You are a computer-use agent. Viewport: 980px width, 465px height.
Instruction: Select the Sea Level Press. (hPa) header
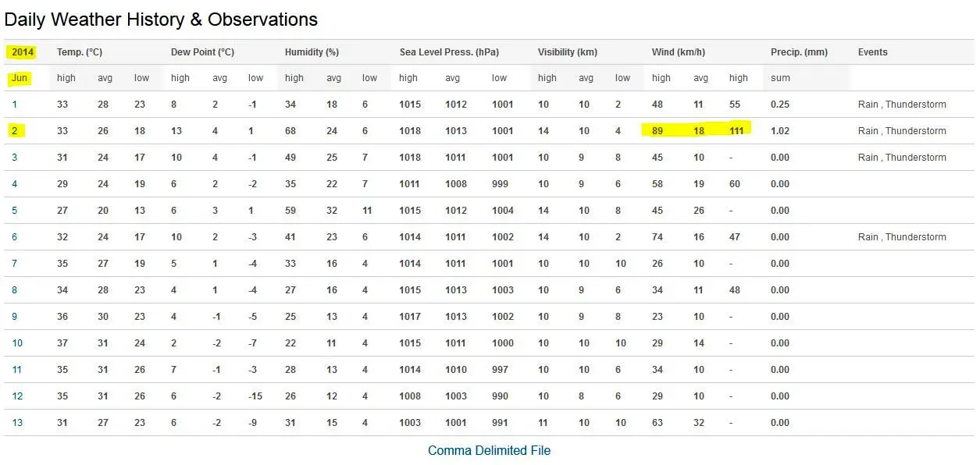point(449,52)
